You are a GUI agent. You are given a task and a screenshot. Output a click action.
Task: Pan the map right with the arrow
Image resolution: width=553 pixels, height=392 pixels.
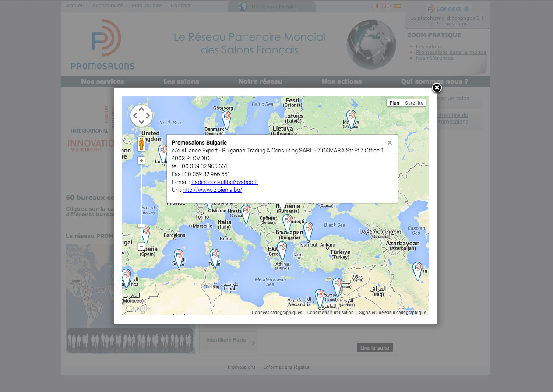148,116
